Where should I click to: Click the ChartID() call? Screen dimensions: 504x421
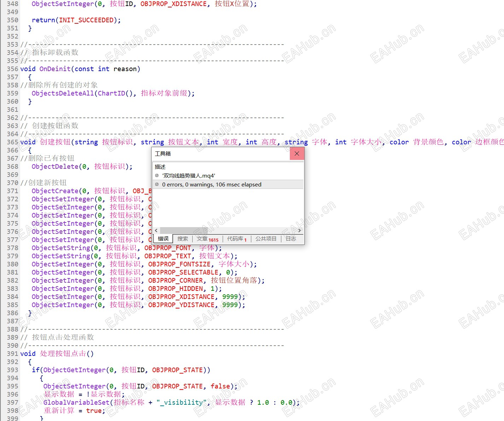click(115, 93)
